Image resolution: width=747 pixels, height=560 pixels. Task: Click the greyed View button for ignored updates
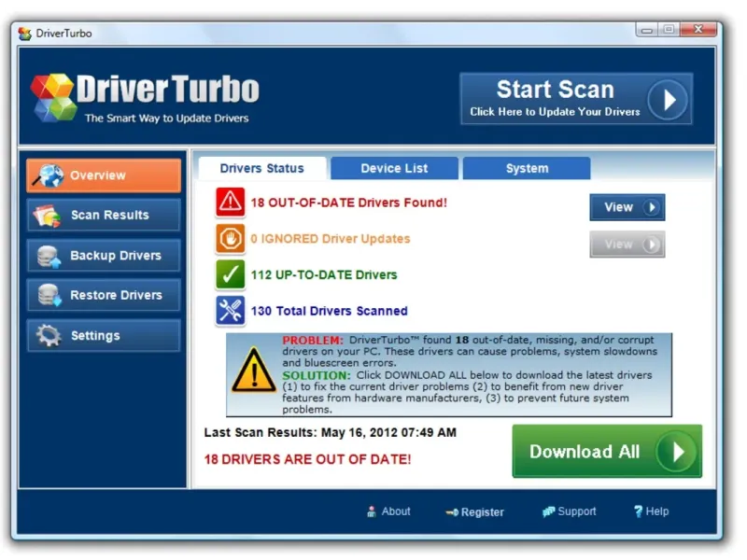click(627, 245)
